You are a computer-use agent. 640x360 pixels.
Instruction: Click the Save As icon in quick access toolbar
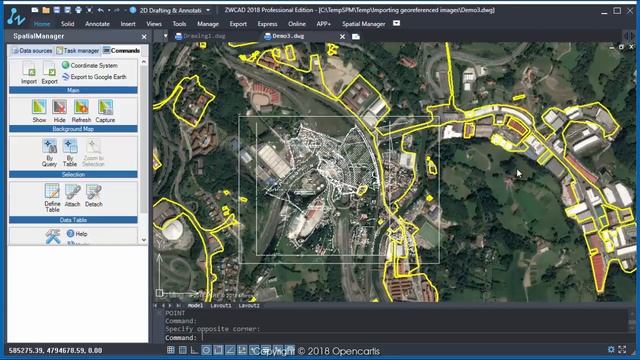tap(68, 10)
